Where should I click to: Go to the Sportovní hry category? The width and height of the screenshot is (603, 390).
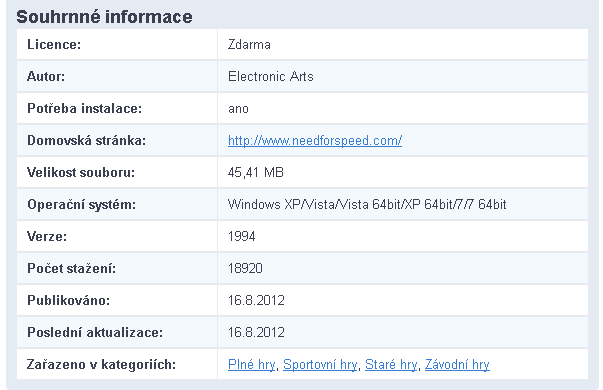point(320,365)
